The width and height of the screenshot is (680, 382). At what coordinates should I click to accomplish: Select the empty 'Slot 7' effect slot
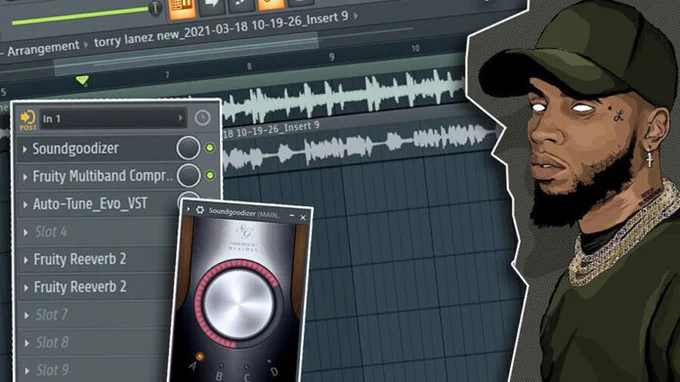51,315
